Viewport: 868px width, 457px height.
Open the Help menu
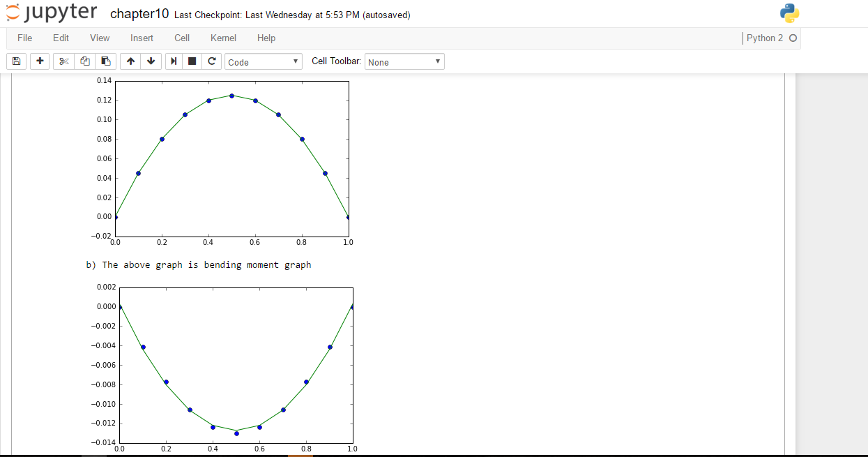266,38
